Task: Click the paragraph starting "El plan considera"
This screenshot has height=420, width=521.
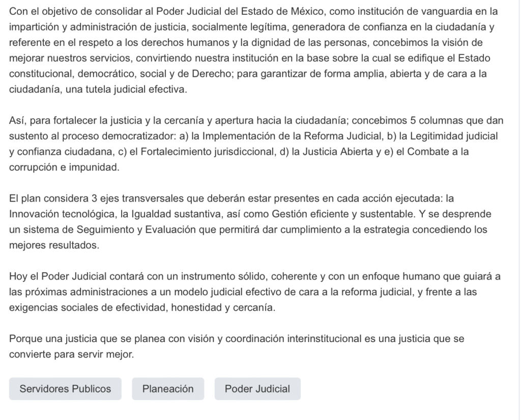Action: coord(250,221)
